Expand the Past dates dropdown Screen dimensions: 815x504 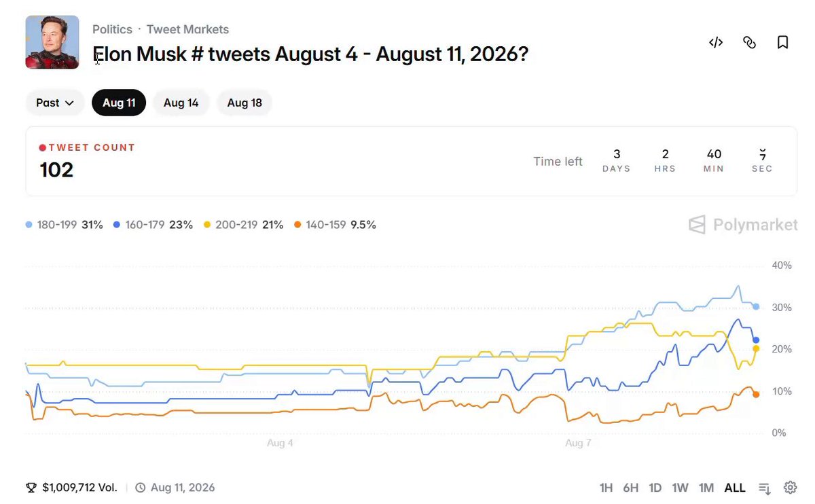click(x=55, y=103)
